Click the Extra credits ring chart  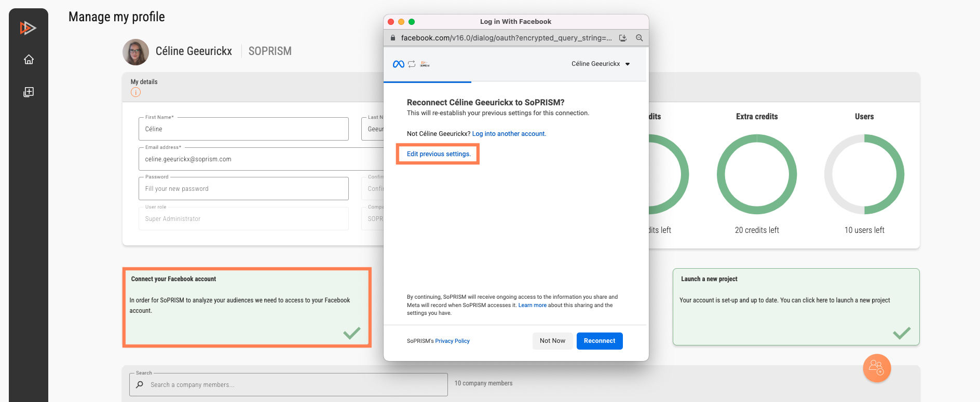757,174
